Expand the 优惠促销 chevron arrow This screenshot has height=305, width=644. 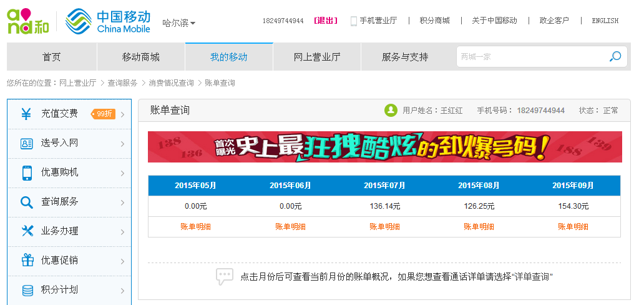(x=122, y=261)
